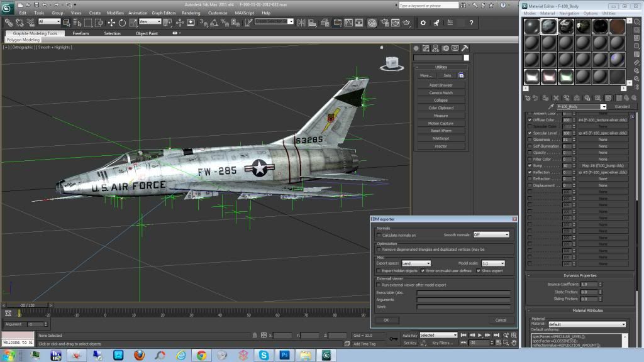Viewport: 644px width, 362px height.
Task: Uncheck Error on invalid user defines
Action: click(x=423, y=271)
